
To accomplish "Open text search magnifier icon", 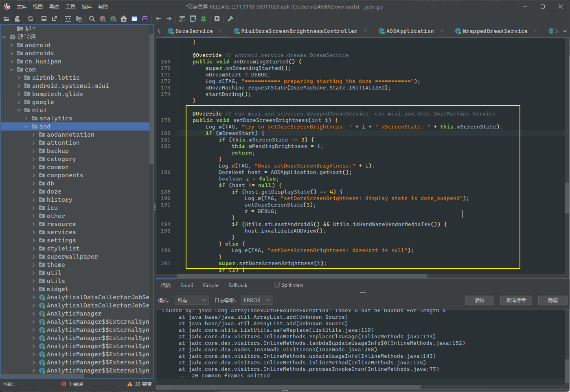I will (92, 19).
